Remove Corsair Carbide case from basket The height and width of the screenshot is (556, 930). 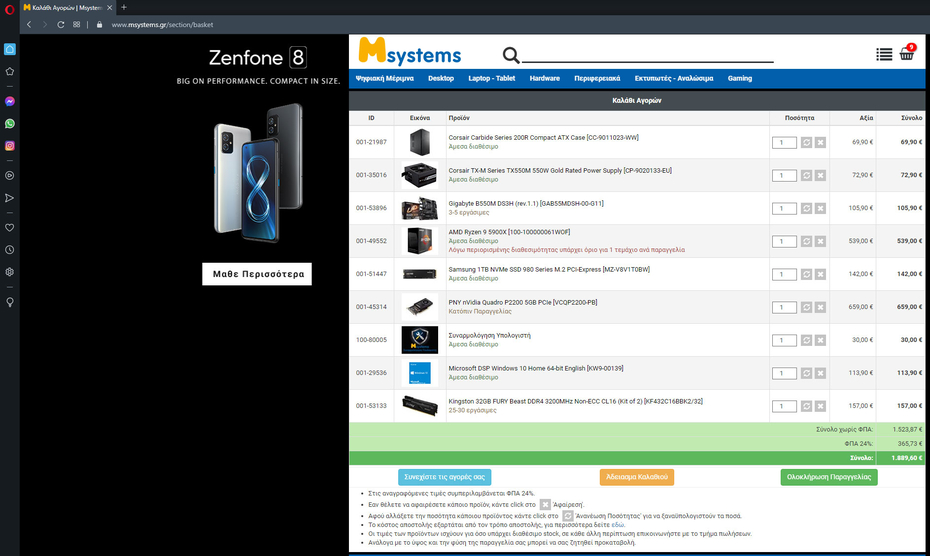tap(820, 142)
